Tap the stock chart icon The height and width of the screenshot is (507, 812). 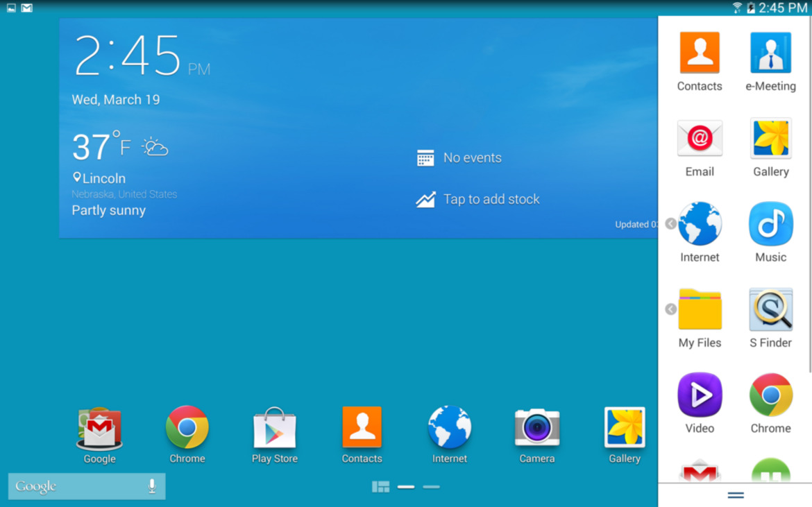click(425, 199)
